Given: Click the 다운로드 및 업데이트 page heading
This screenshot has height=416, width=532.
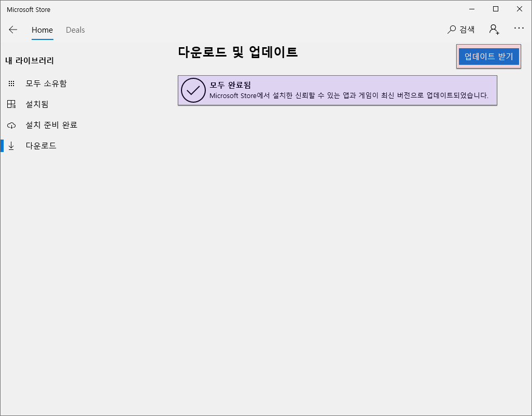Looking at the screenshot, I should coord(237,52).
